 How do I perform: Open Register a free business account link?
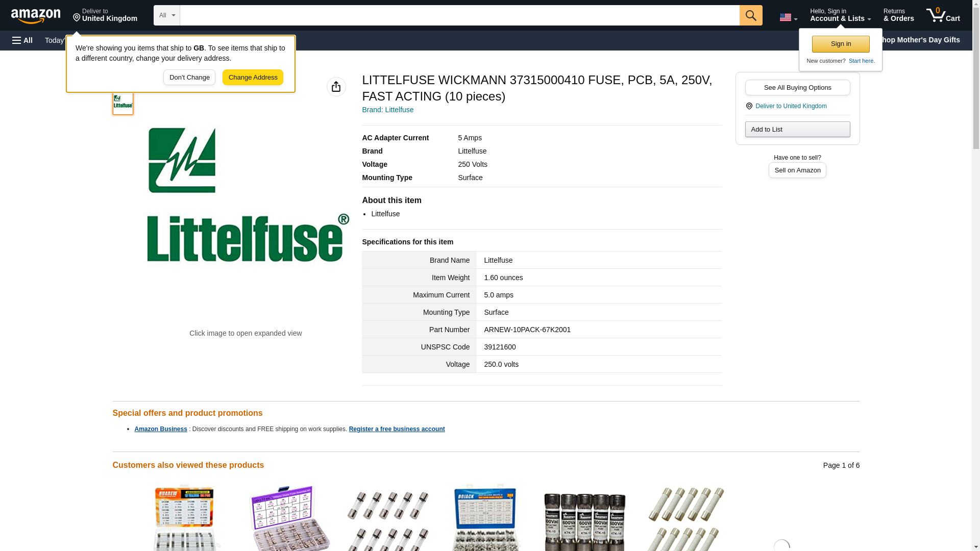(397, 429)
